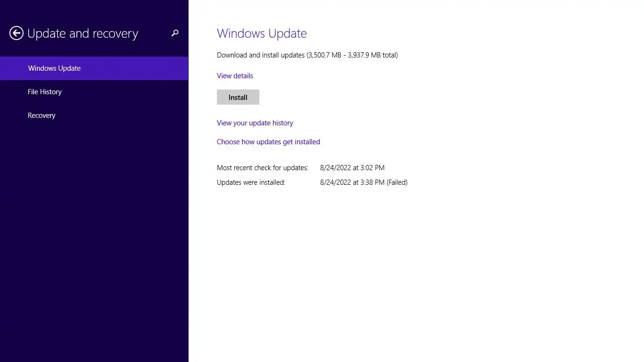Click the View details link
The width and height of the screenshot is (644, 362).
[x=235, y=76]
